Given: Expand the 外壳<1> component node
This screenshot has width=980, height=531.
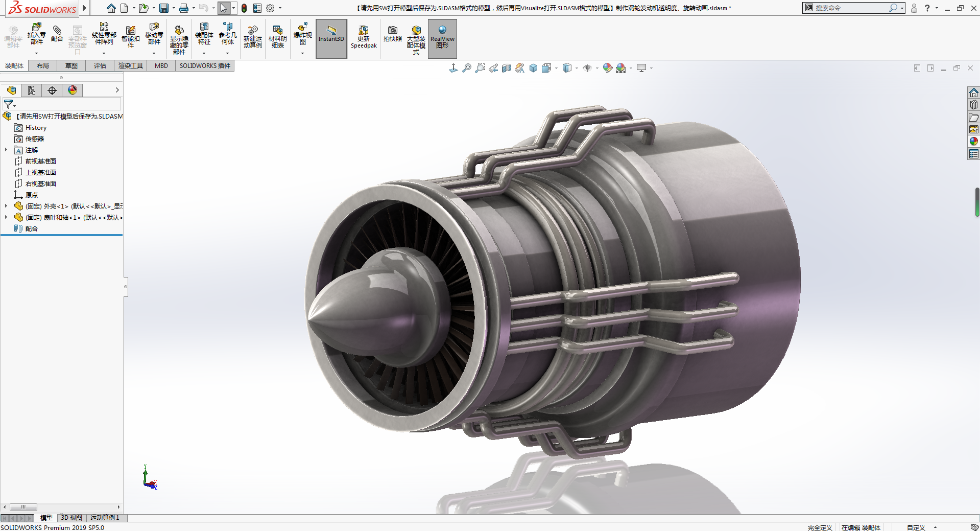Looking at the screenshot, I should 6,206.
